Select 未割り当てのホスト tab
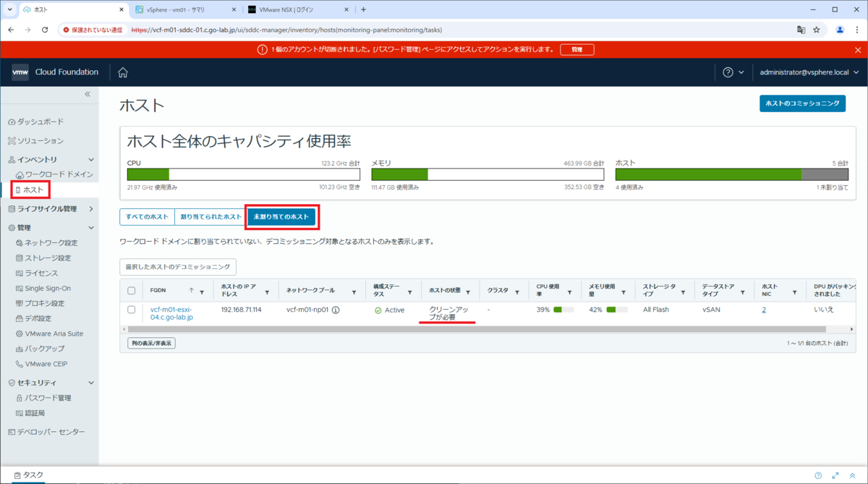The height and width of the screenshot is (484, 868). click(x=281, y=216)
